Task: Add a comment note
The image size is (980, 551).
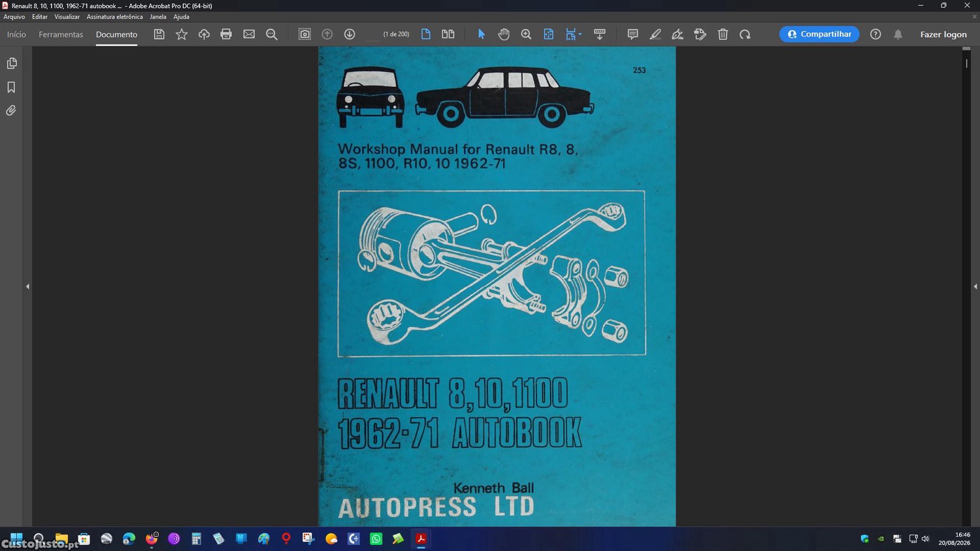Action: tap(632, 34)
